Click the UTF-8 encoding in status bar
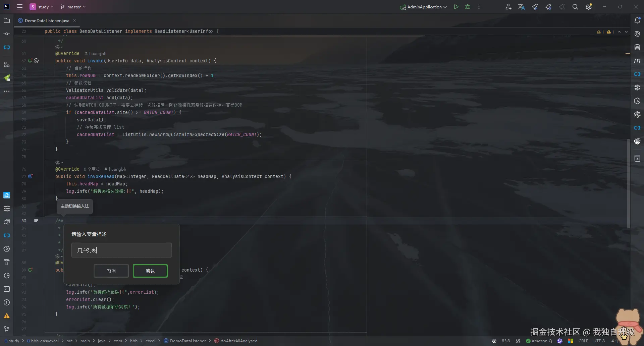This screenshot has width=644, height=346. pos(599,341)
